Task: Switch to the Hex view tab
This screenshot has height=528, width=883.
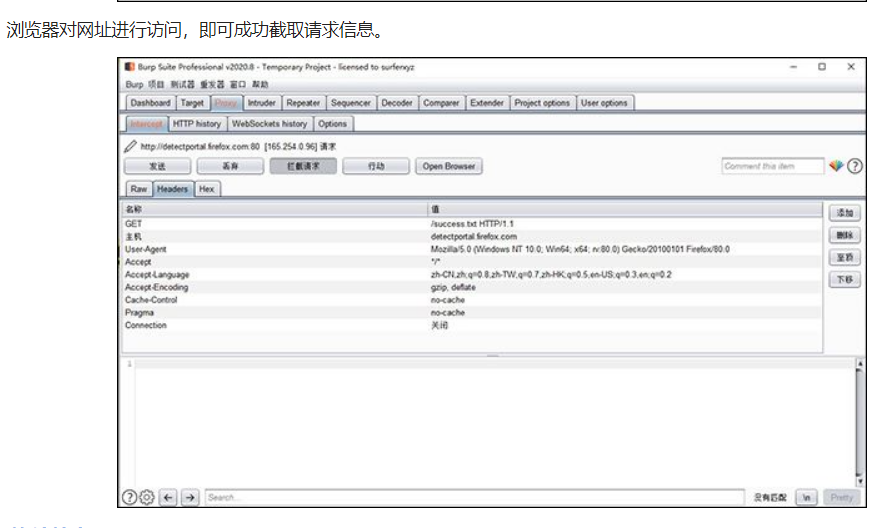Action: (207, 189)
